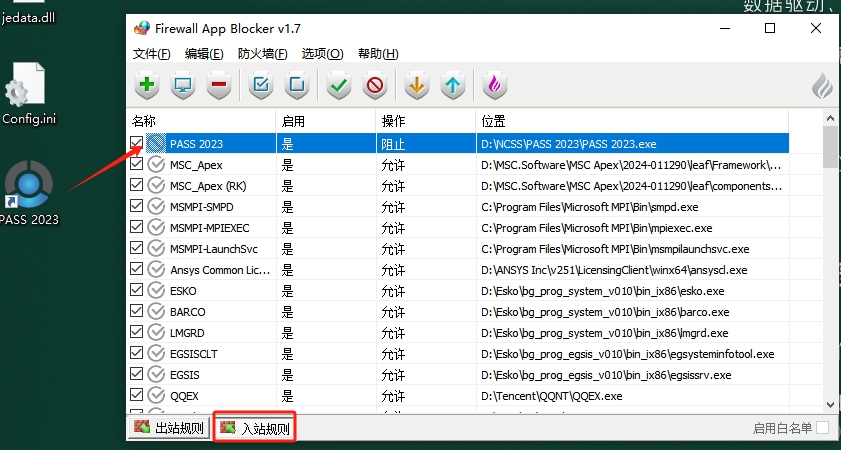
Task: Select the MSMPI-SMPD row name
Action: 202,207
